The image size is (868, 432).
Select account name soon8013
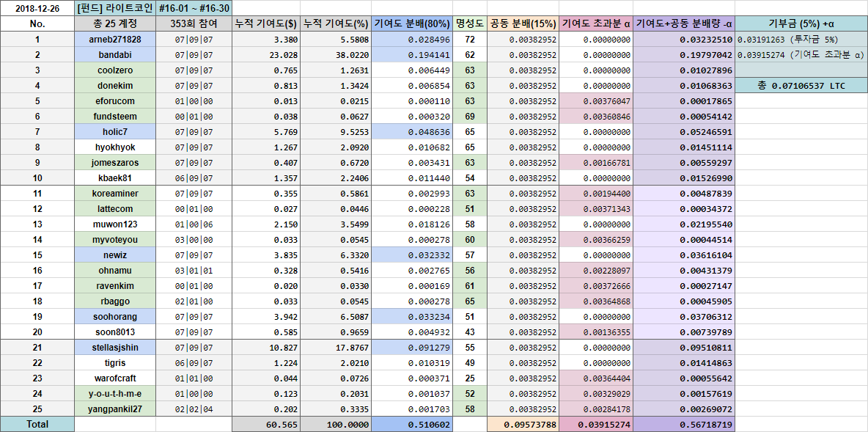pos(115,332)
